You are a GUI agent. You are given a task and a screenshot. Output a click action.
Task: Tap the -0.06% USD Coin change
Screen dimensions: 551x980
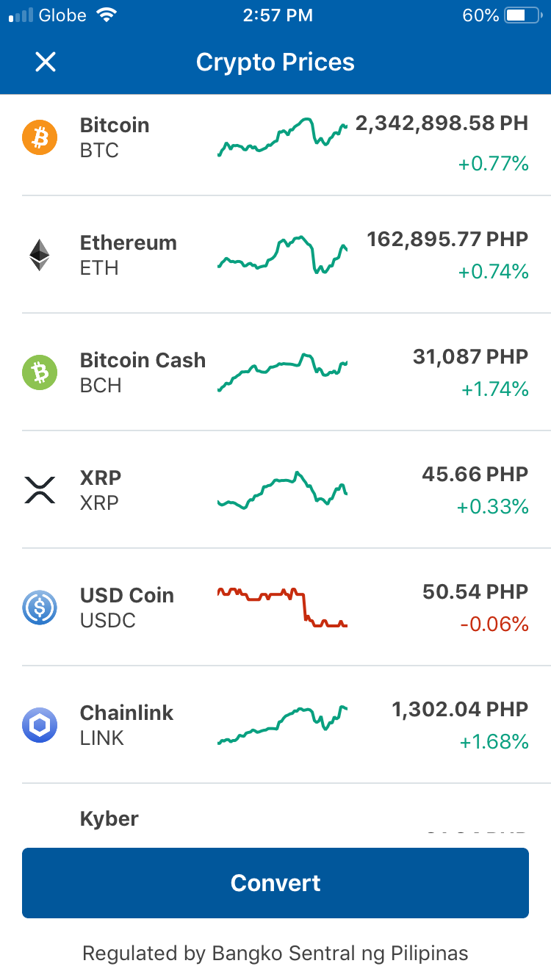coord(494,624)
